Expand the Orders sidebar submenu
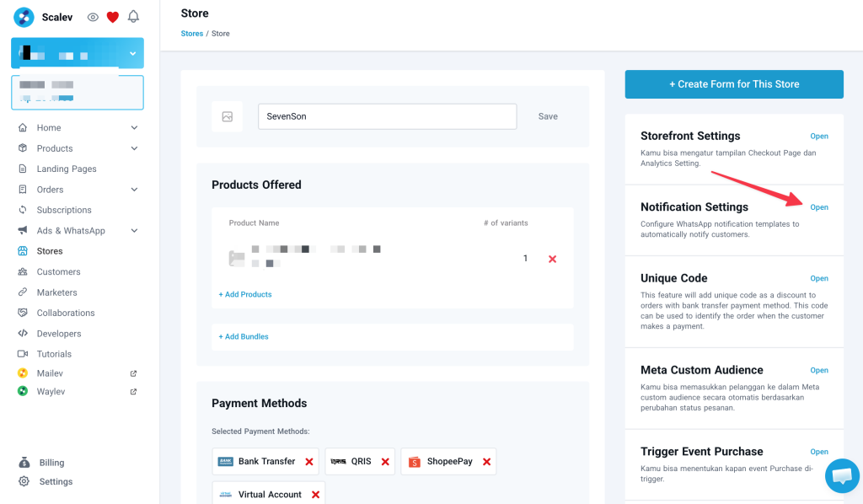Image resolution: width=863 pixels, height=504 pixels. tap(134, 190)
